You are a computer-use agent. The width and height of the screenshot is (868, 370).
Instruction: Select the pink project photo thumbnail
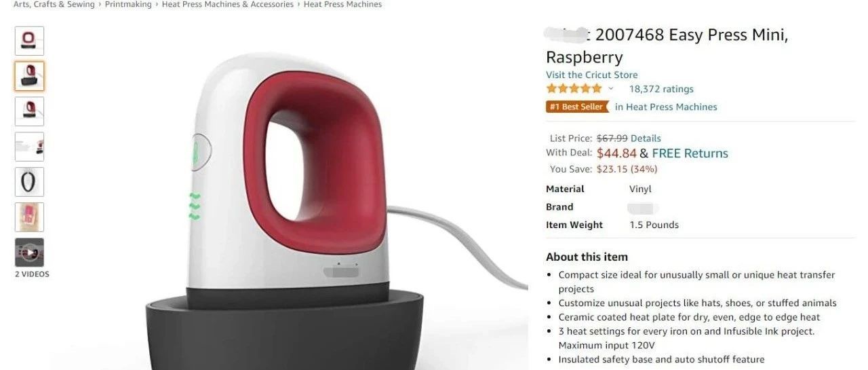(x=29, y=217)
